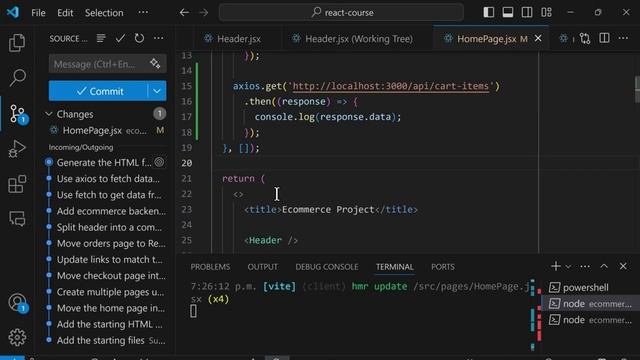Open the DEBUG CONSOLE panel tab

[x=327, y=267]
